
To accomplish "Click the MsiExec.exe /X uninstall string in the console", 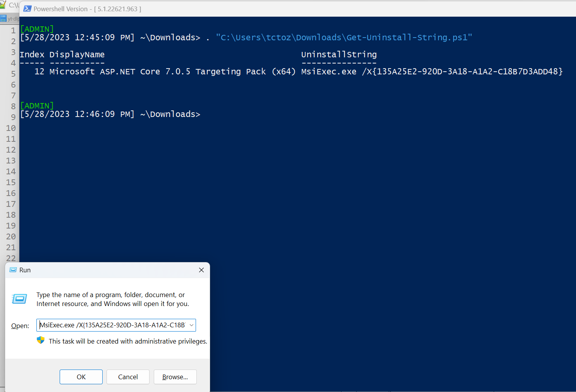I will coord(432,72).
